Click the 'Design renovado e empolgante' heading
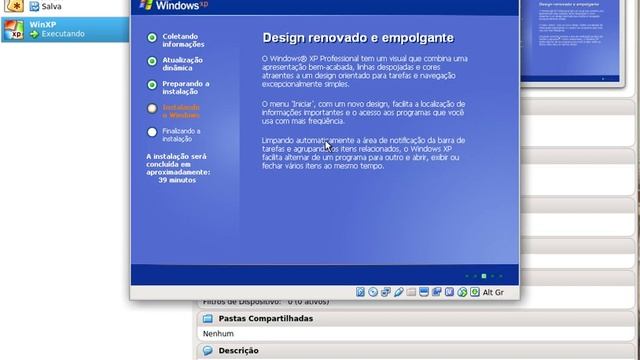 (x=358, y=38)
